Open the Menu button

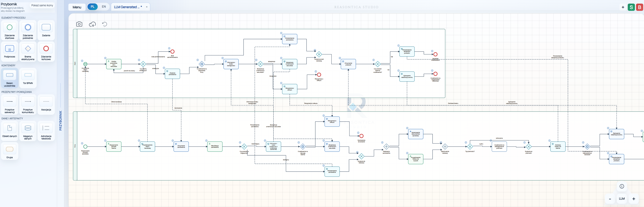coord(77,7)
